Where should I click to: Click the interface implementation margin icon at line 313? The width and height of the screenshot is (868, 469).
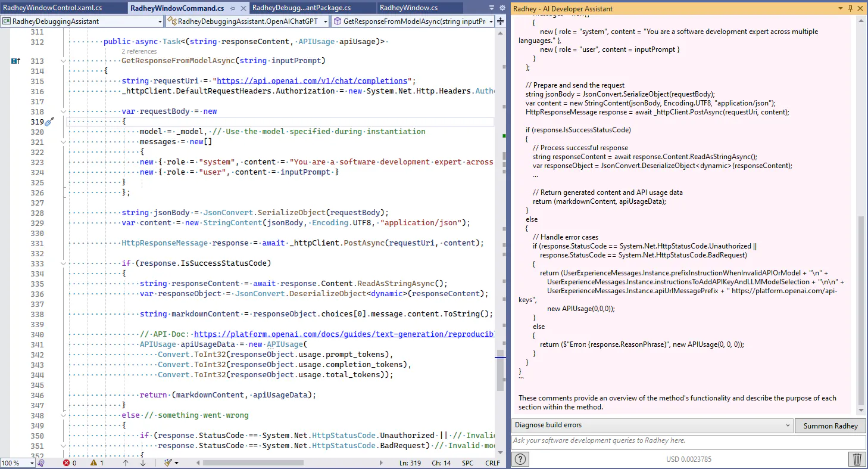point(15,61)
